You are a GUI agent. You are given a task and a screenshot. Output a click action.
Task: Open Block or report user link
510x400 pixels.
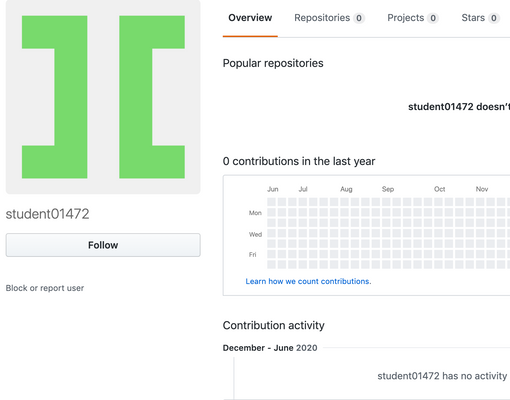45,288
